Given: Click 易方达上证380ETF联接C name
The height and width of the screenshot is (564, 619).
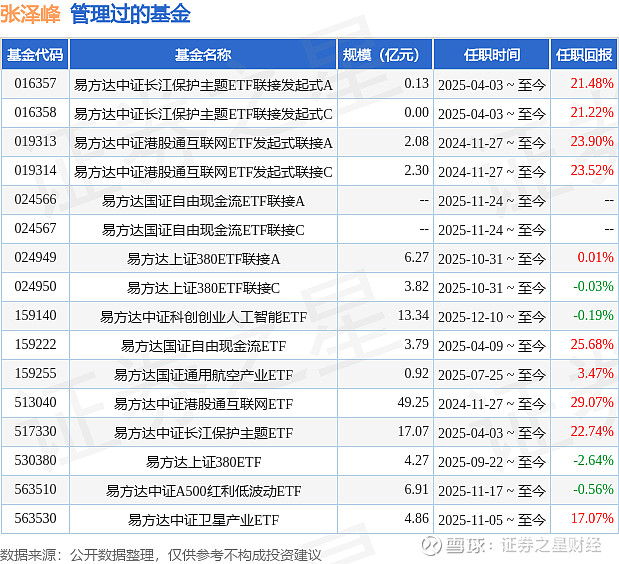Looking at the screenshot, I should (203, 288).
